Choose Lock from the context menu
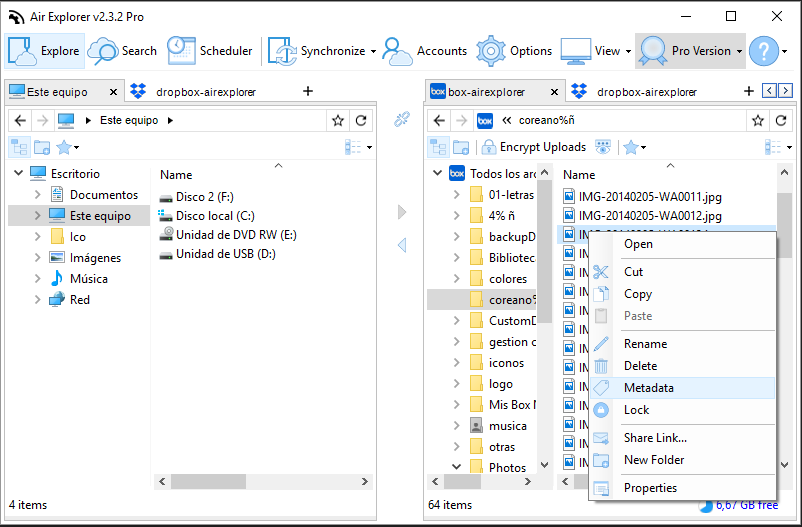 (x=682, y=410)
